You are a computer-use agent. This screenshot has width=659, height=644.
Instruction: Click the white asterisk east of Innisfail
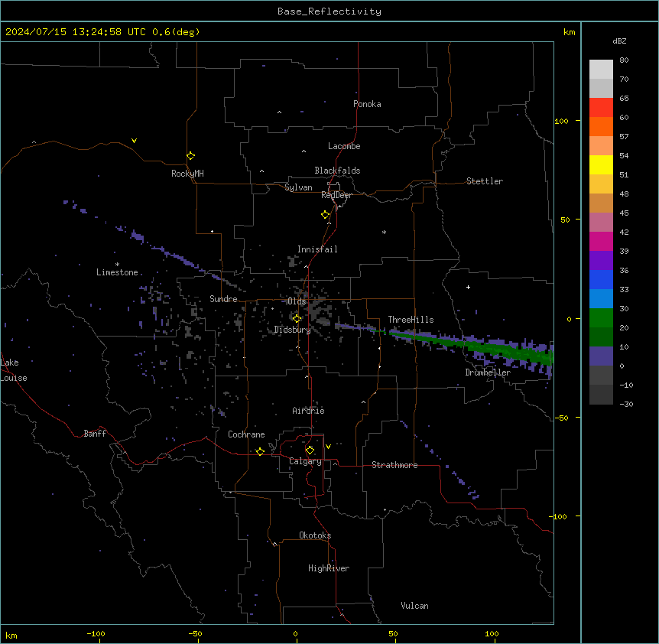[x=384, y=232]
